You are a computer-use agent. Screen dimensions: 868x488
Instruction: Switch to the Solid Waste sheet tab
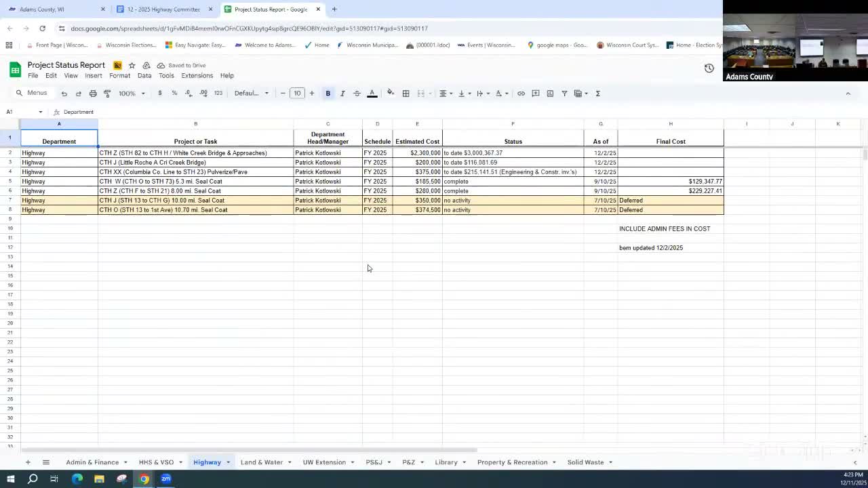(585, 462)
